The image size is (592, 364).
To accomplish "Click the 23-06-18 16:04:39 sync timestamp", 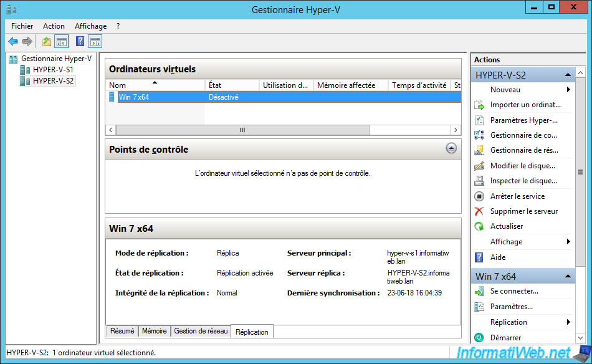I will (x=414, y=293).
